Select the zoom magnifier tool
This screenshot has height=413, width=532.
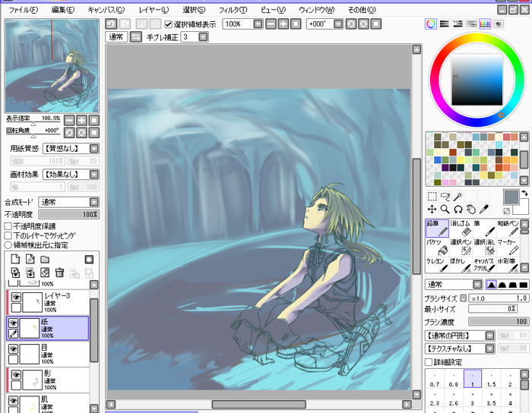445,210
